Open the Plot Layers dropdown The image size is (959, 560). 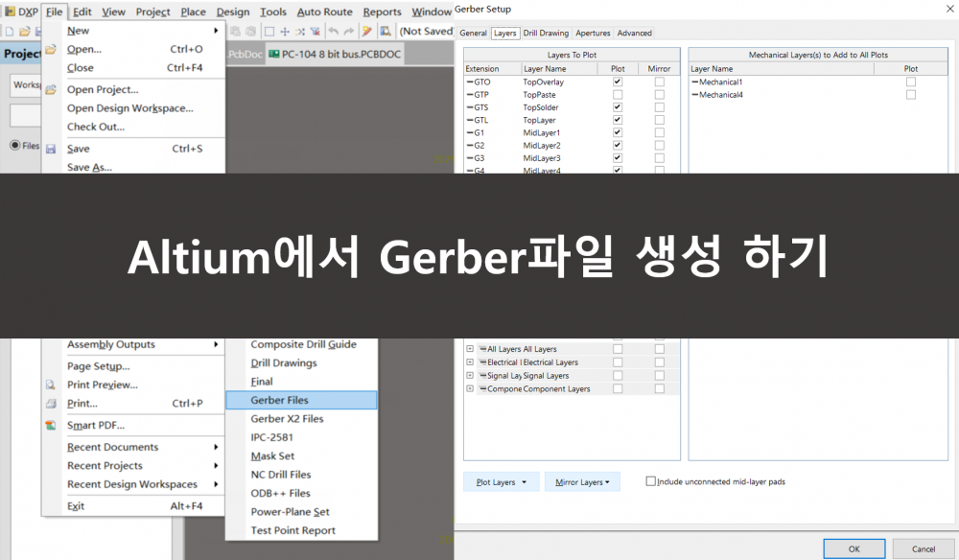[501, 482]
